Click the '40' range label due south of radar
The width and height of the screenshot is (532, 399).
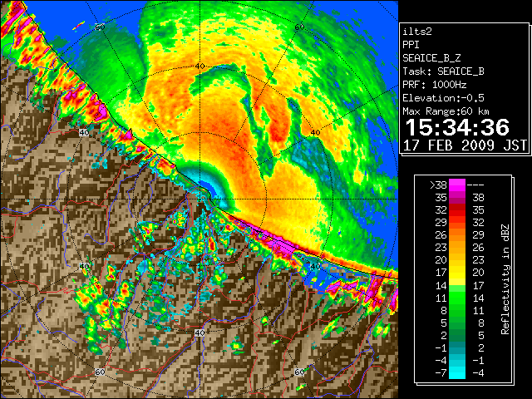point(199,332)
